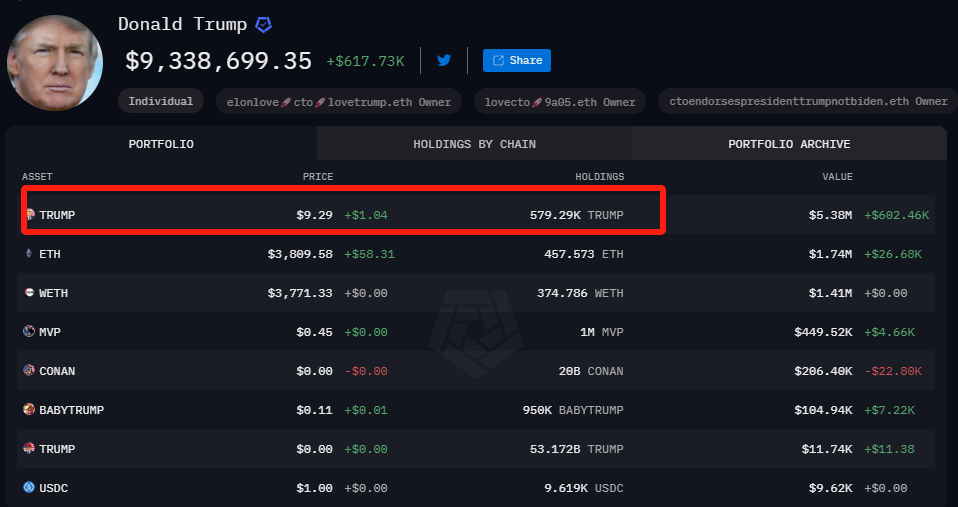
Task: Click the 9.619K USDC holdings
Action: coord(584,488)
